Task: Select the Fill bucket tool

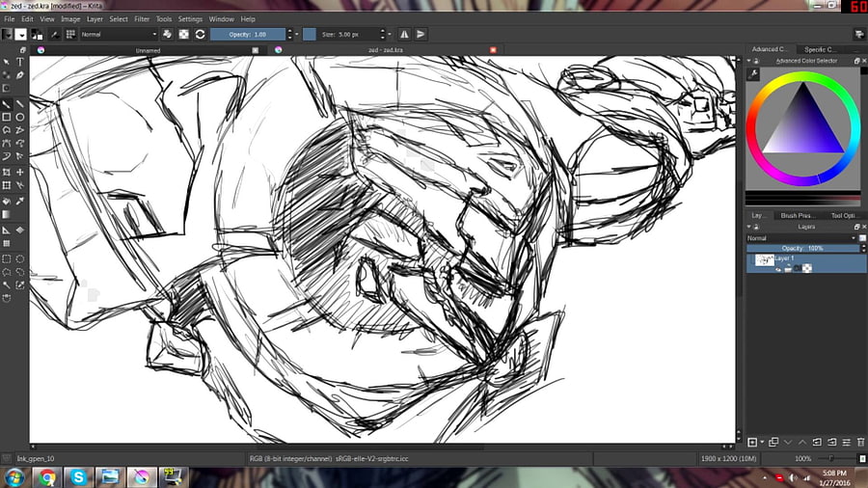Action: click(7, 202)
